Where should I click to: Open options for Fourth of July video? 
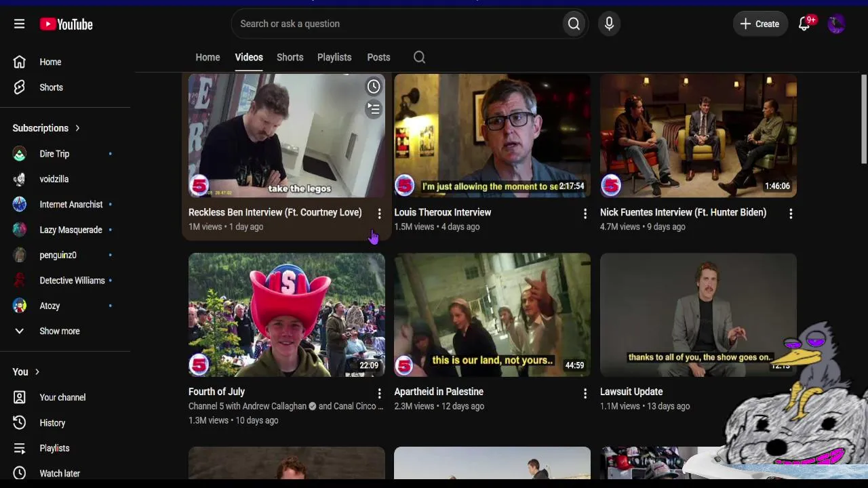point(379,393)
